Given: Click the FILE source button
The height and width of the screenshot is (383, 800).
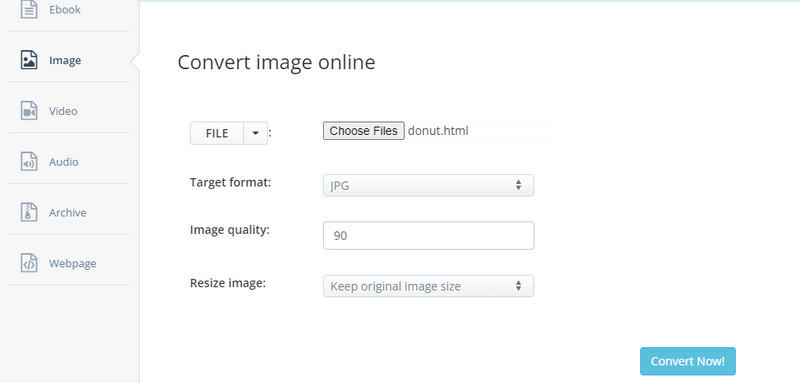Looking at the screenshot, I should click(217, 134).
